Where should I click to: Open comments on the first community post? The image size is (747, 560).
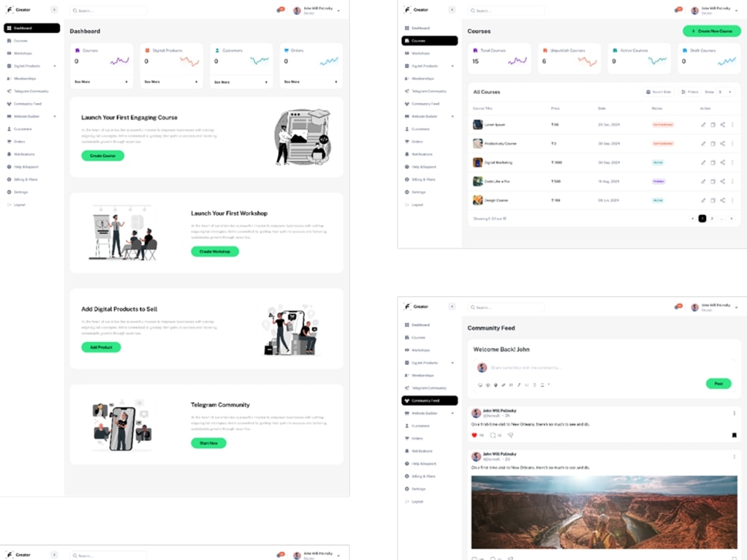493,435
